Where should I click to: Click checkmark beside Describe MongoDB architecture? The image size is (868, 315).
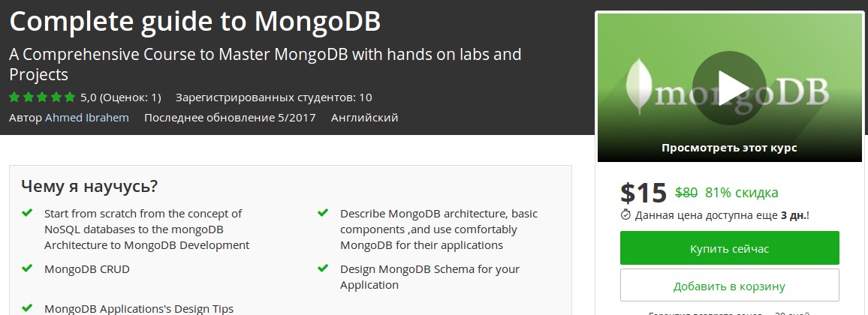tap(323, 213)
